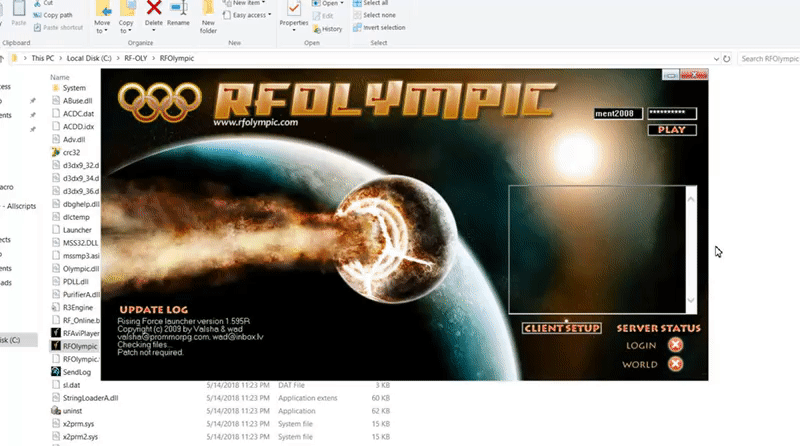Click the username field showing ment2008
The height and width of the screenshot is (446, 800).
[x=618, y=113]
